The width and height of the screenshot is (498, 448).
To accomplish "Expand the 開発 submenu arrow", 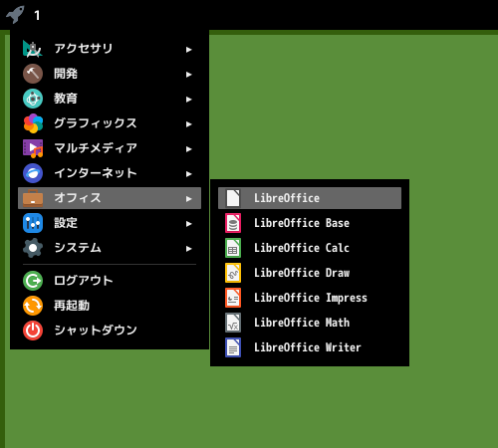I will (188, 75).
